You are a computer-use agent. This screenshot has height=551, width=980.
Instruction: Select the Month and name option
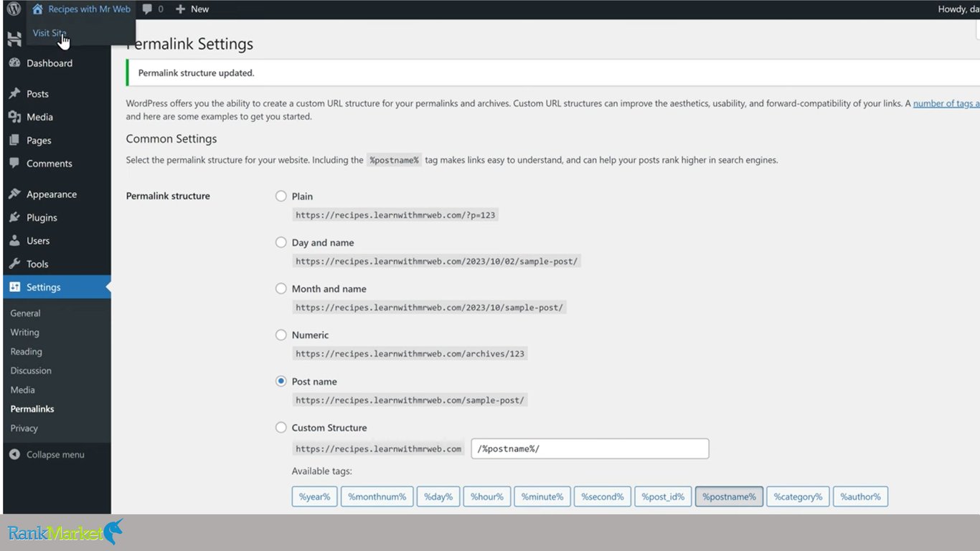pos(281,288)
